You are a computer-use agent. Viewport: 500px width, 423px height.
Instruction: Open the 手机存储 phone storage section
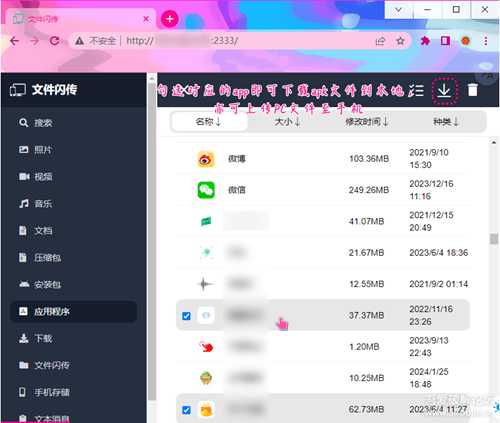click(x=74, y=392)
